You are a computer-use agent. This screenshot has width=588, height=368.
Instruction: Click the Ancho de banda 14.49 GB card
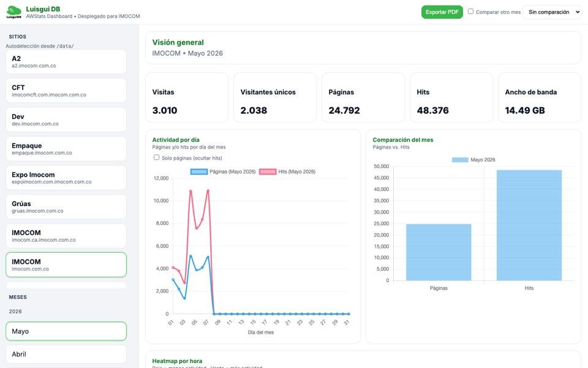(540, 98)
